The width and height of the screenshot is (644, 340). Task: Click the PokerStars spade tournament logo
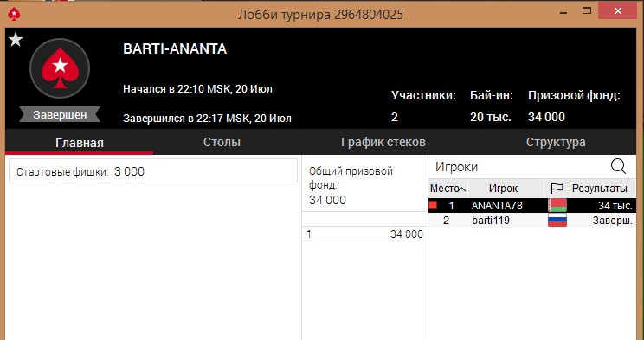60,68
